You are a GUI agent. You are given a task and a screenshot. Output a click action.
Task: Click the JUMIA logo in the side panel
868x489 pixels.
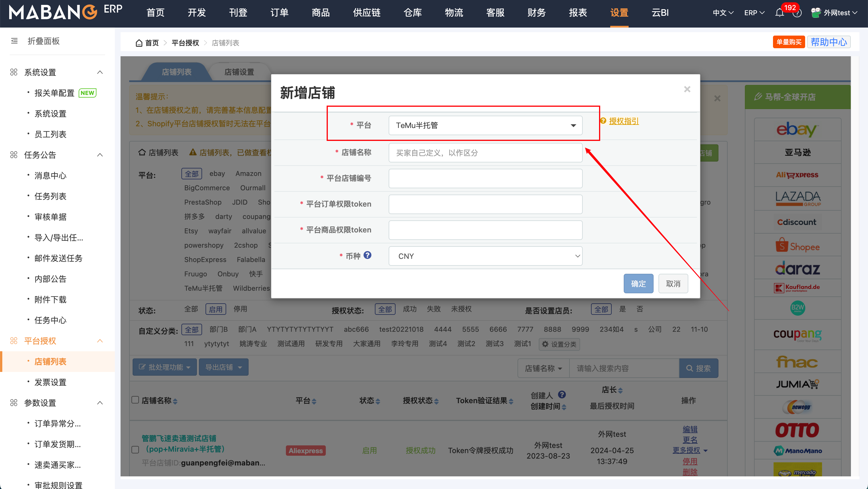(797, 384)
